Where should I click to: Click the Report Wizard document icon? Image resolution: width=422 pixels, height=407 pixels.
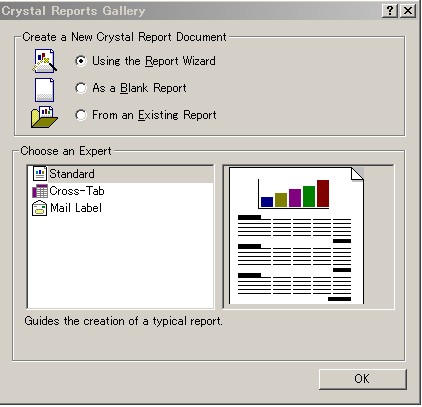point(45,61)
